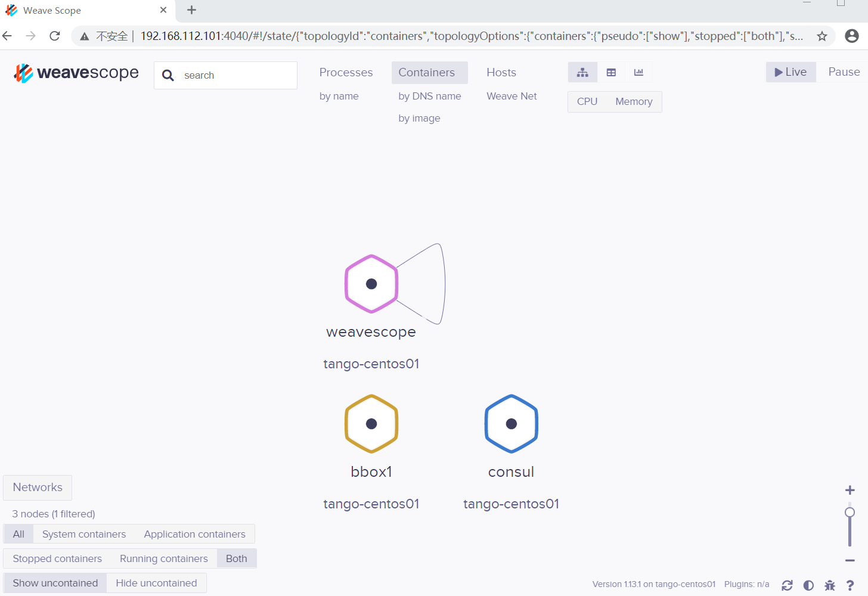Viewport: 868px width, 596px height.
Task: Click the contrast theme toggle icon
Action: (808, 585)
